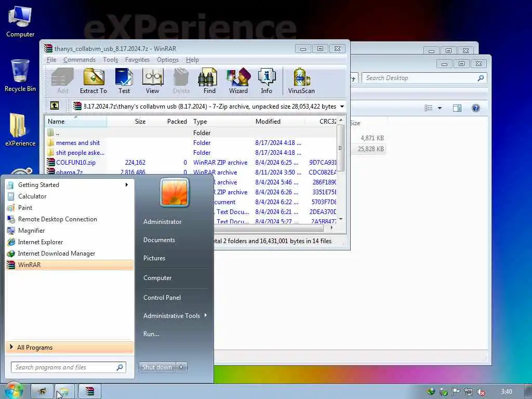532x399 pixels.
Task: Open the Shut down options arrow
Action: click(x=181, y=367)
